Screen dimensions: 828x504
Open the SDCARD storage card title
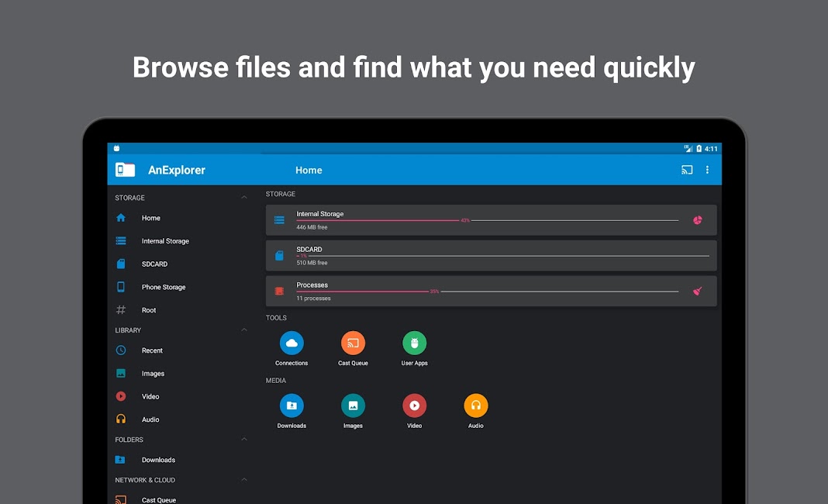pyautogui.click(x=309, y=250)
